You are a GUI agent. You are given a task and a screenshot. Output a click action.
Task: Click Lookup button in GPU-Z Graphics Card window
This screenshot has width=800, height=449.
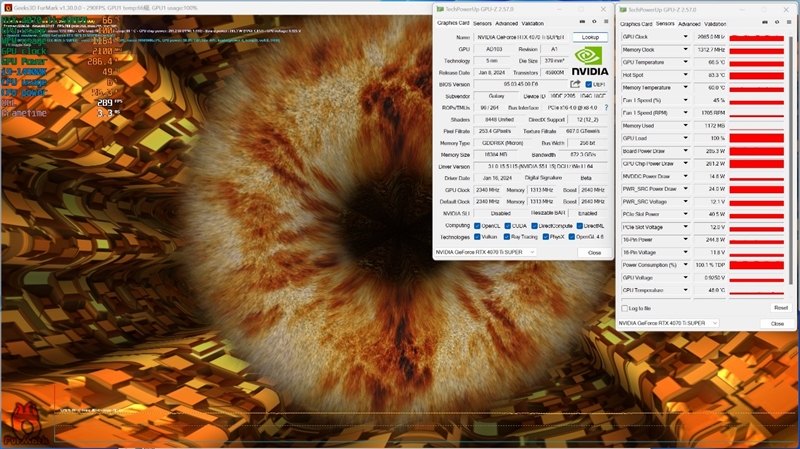(590, 37)
